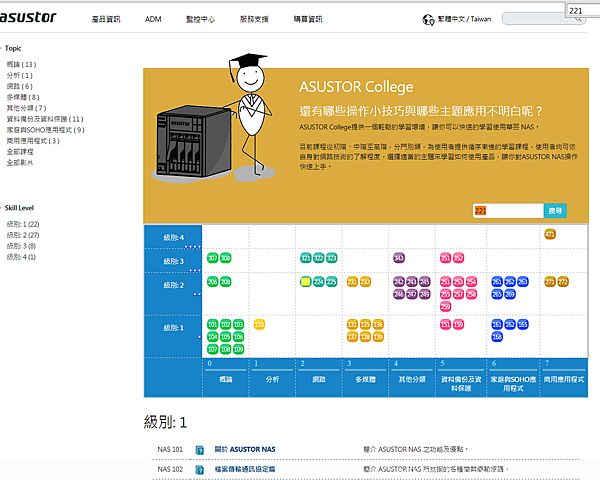The width and height of the screenshot is (600, 480).
Task: Select the 商用應用程式 column header
Action: 564,379
